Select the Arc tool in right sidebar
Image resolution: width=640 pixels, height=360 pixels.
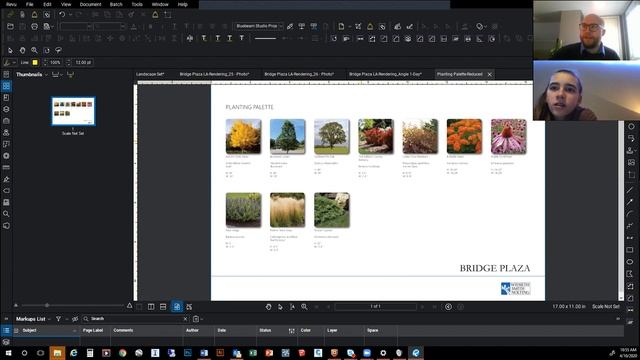(630, 214)
